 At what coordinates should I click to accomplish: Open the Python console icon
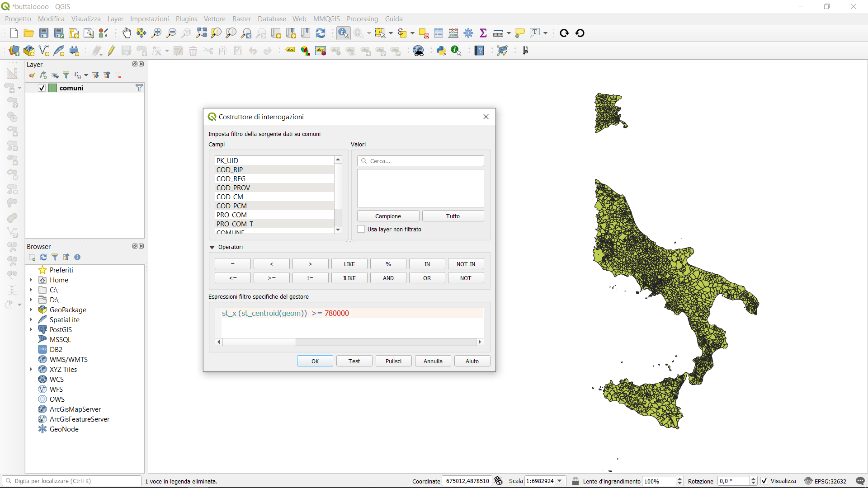click(x=441, y=51)
